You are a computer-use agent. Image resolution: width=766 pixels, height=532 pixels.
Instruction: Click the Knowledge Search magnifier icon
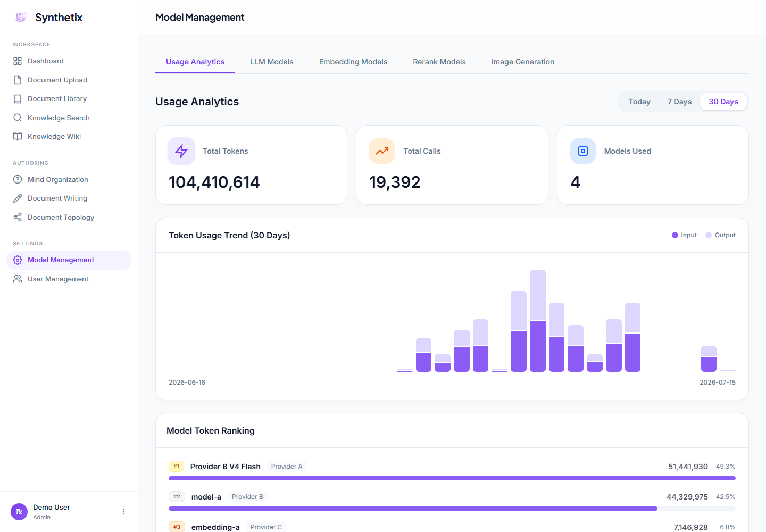[x=18, y=118]
